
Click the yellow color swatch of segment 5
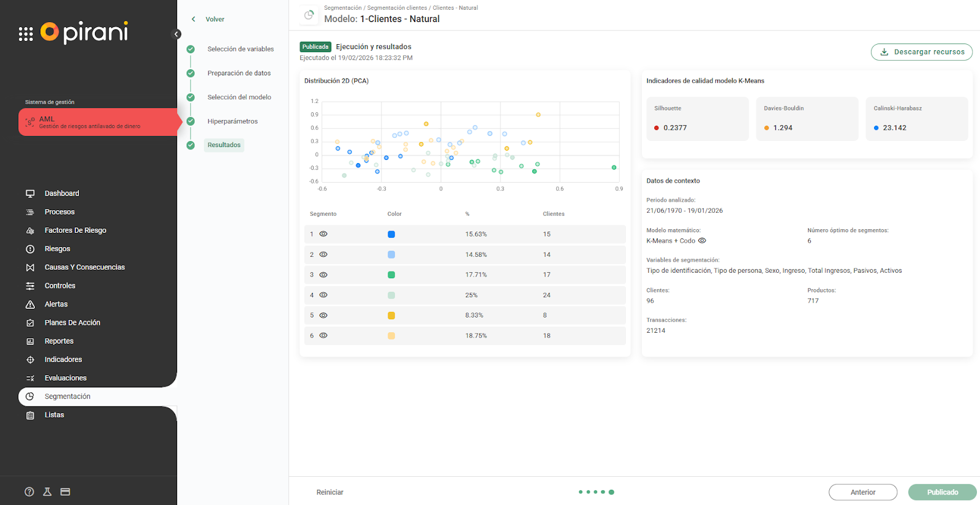click(x=391, y=316)
